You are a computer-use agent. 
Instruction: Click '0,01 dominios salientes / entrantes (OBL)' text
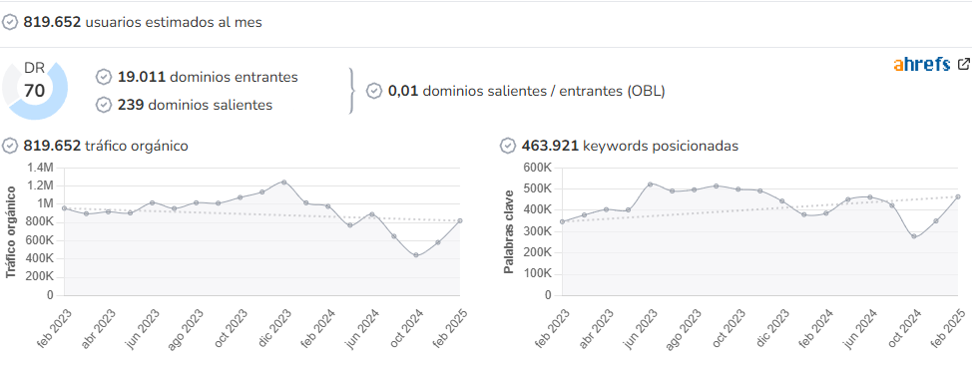[x=526, y=91]
